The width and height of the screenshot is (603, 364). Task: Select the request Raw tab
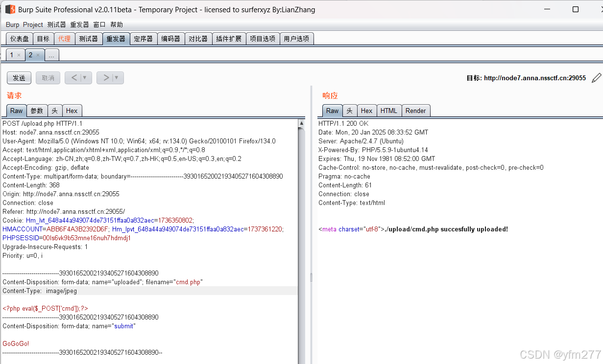17,111
